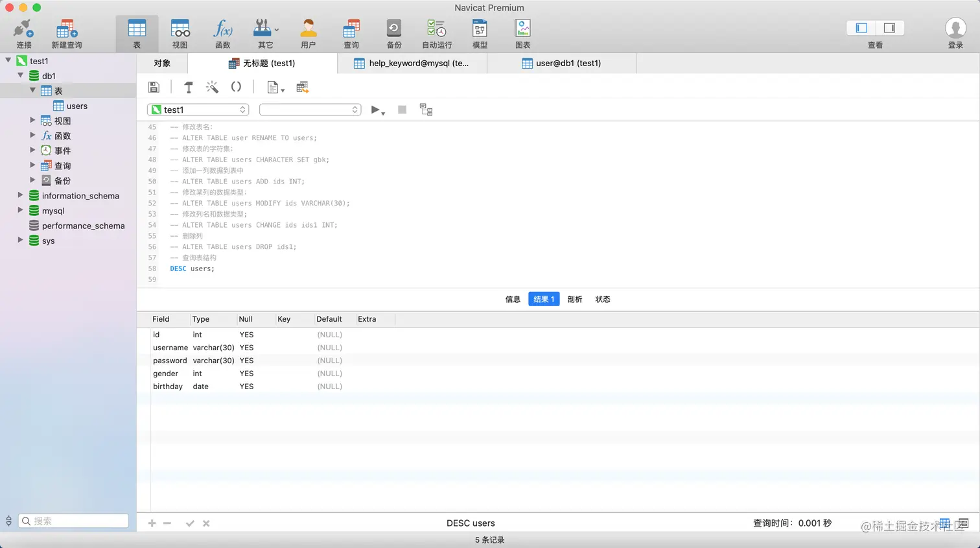Expand the information_schema database node
Viewport: 980px width, 548px height.
pyautogui.click(x=21, y=195)
